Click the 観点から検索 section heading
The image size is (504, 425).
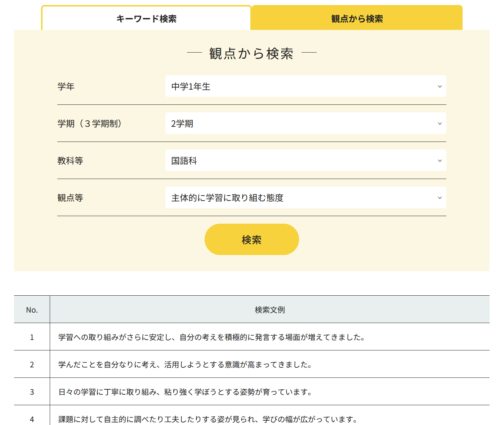click(x=251, y=53)
